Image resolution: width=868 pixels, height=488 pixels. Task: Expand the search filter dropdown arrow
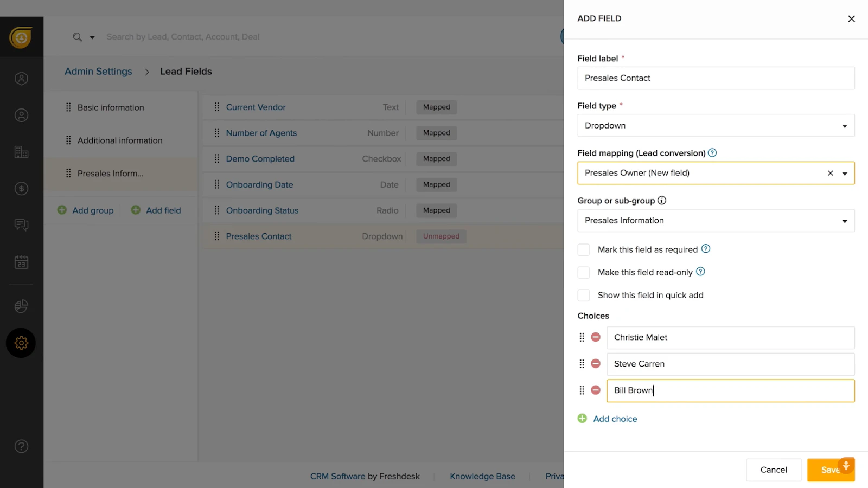click(92, 37)
